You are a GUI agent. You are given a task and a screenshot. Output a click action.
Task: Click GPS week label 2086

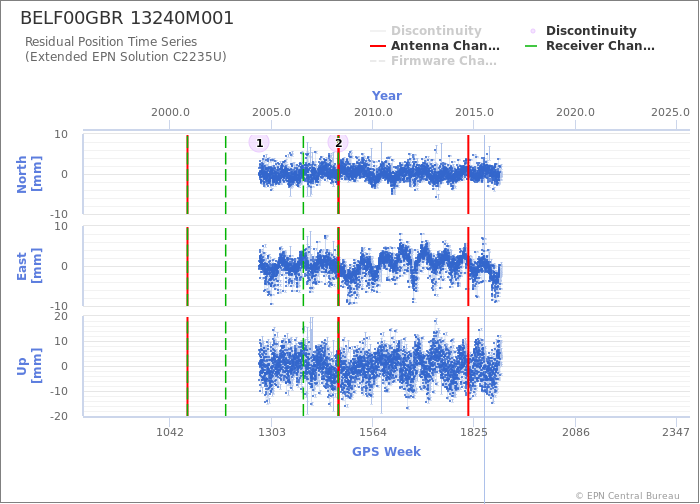(575, 432)
